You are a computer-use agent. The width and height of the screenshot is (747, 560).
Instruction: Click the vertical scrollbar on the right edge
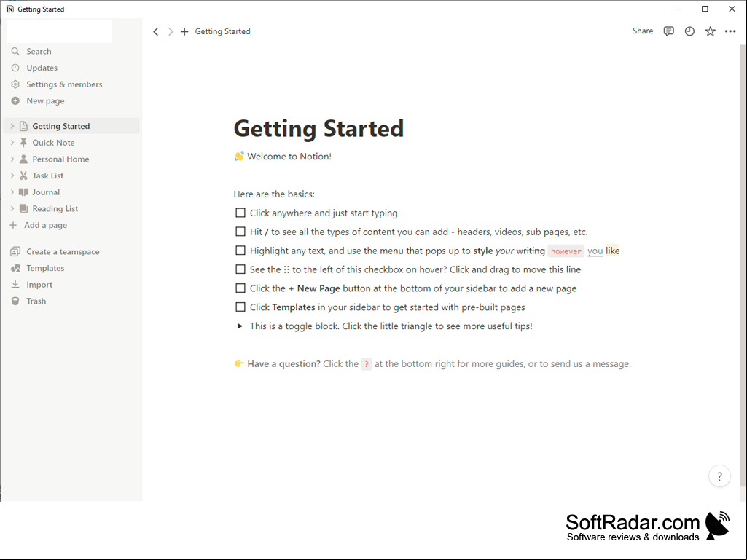pyautogui.click(x=742, y=265)
